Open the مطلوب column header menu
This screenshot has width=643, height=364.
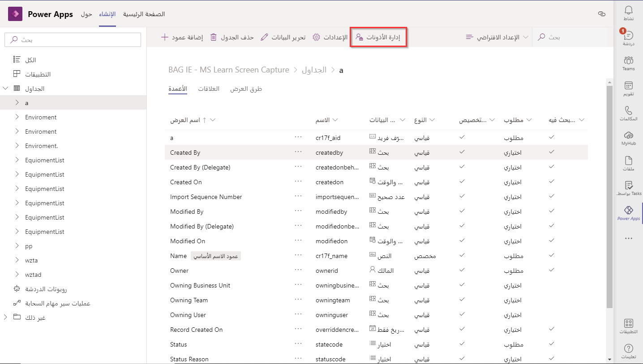pyautogui.click(x=529, y=120)
